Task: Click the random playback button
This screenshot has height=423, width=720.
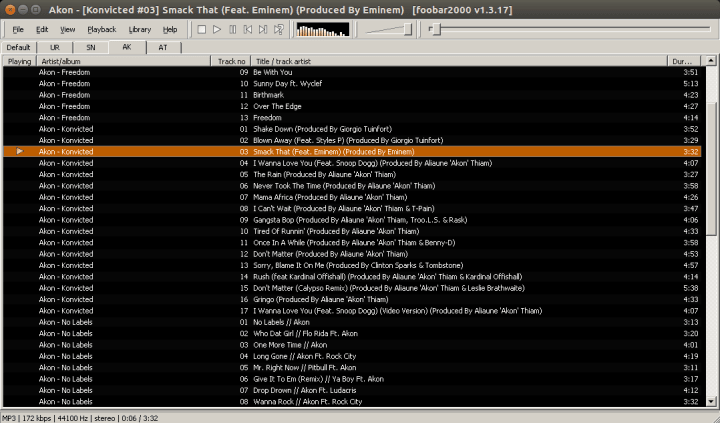Action: click(x=278, y=29)
